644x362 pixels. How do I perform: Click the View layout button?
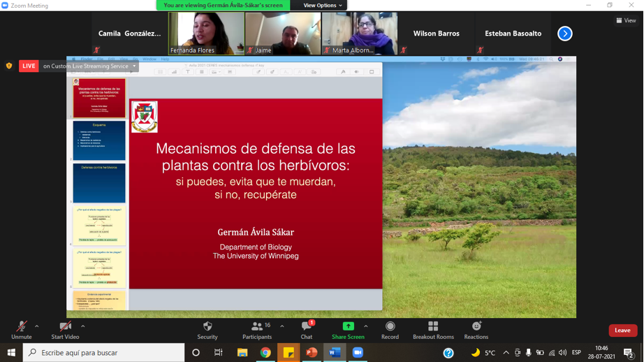pos(626,20)
